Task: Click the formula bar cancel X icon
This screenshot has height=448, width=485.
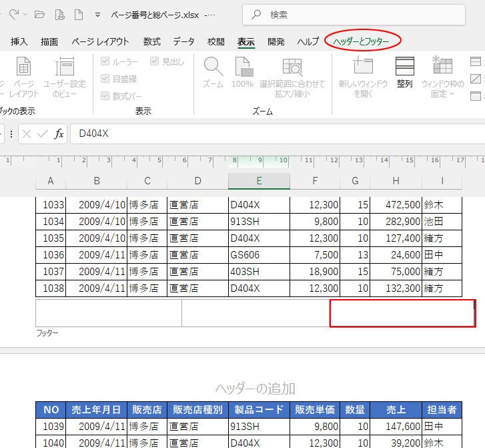Action: (x=27, y=134)
